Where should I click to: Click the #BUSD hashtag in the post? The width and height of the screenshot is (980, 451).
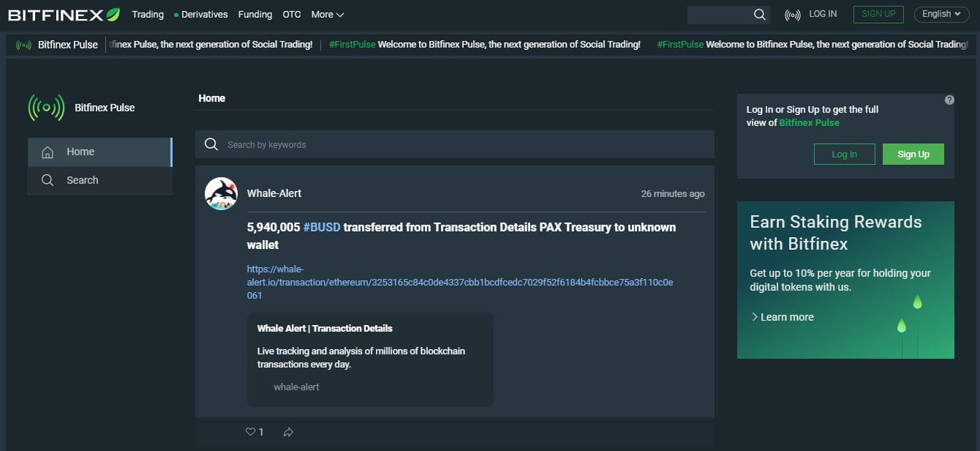pyautogui.click(x=322, y=227)
